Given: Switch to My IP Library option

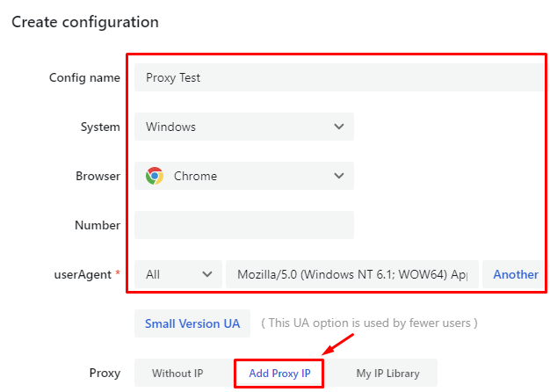Looking at the screenshot, I should click(x=387, y=373).
